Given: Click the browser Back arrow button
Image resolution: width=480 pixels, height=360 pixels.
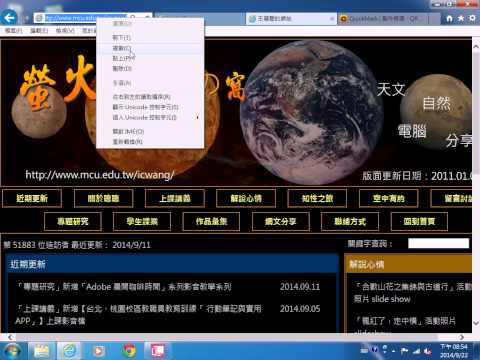Looking at the screenshot, I should (9, 17).
